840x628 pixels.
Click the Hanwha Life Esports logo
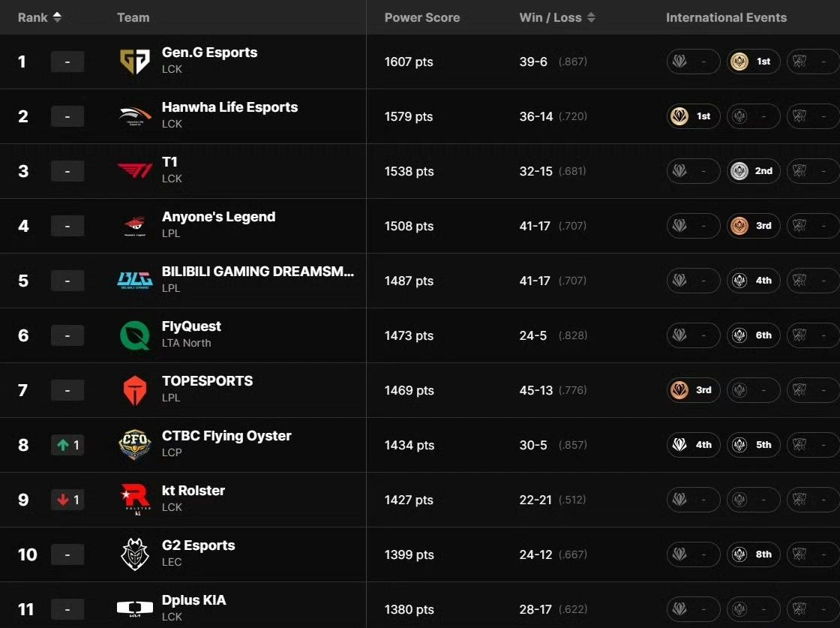(135, 116)
